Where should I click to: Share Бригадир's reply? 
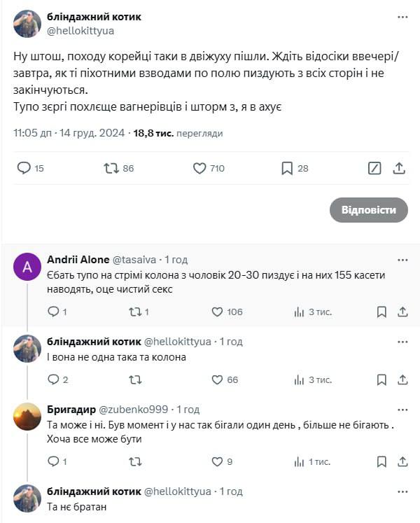click(402, 461)
